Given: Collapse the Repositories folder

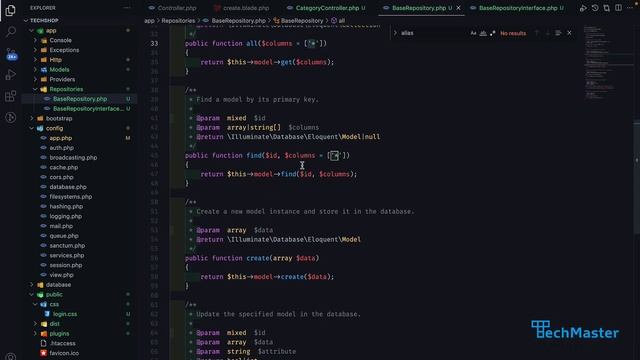Looking at the screenshot, I should point(35,89).
